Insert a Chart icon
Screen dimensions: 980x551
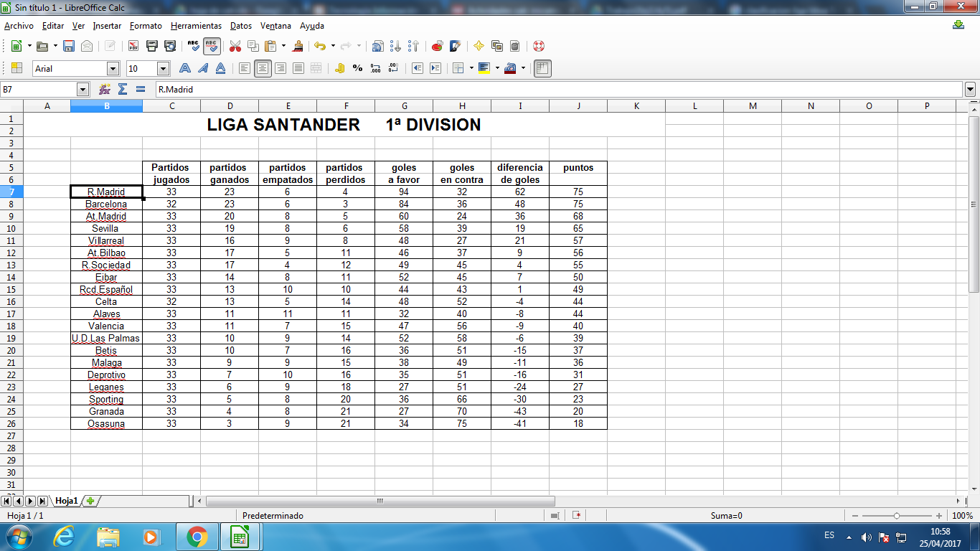coord(437,46)
